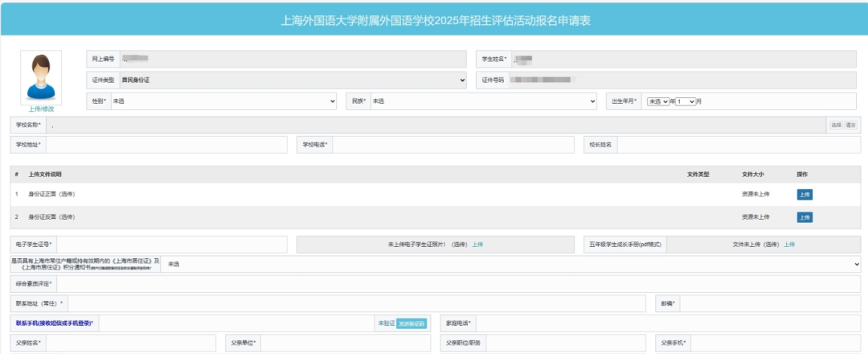Open the birth month dropdown in 出生年月

pyautogui.click(x=686, y=102)
